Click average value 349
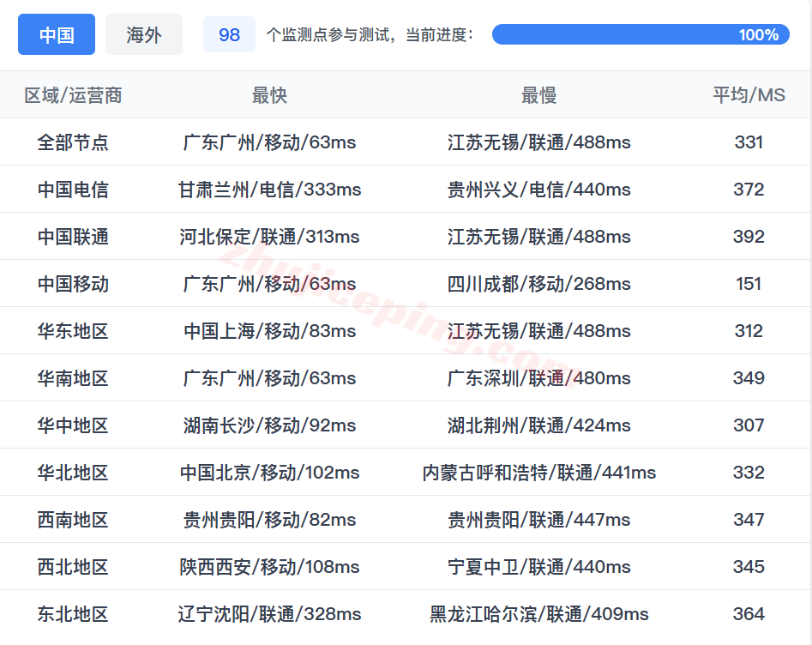This screenshot has height=645, width=812. tap(749, 377)
